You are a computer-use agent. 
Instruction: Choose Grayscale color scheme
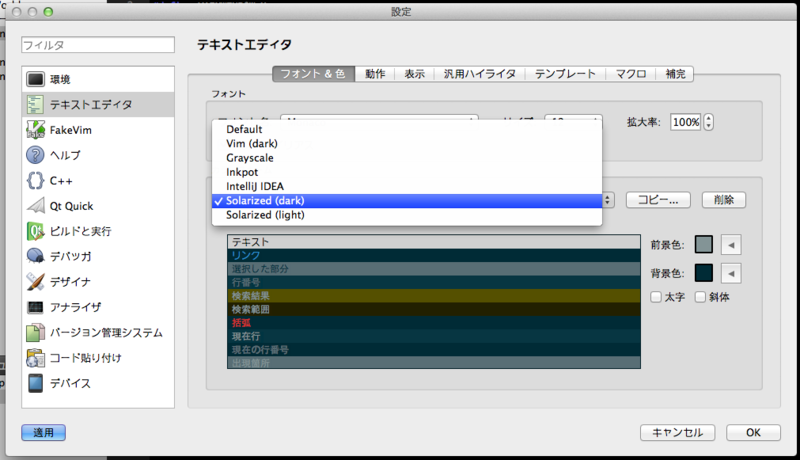coord(407,158)
